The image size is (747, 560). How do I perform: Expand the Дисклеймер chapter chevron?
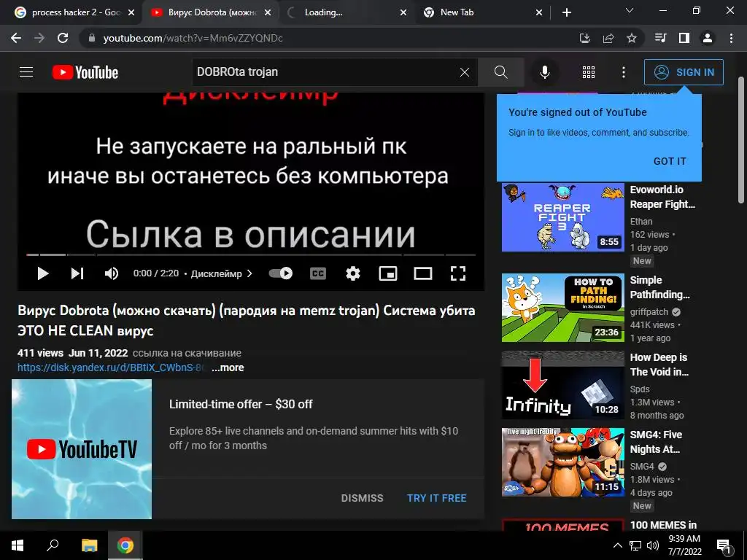click(249, 274)
